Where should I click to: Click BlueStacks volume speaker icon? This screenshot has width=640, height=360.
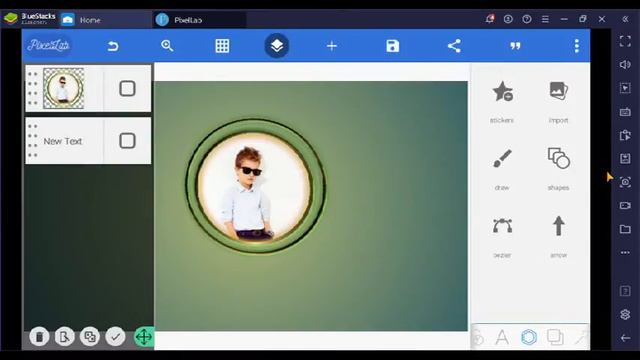tap(625, 64)
